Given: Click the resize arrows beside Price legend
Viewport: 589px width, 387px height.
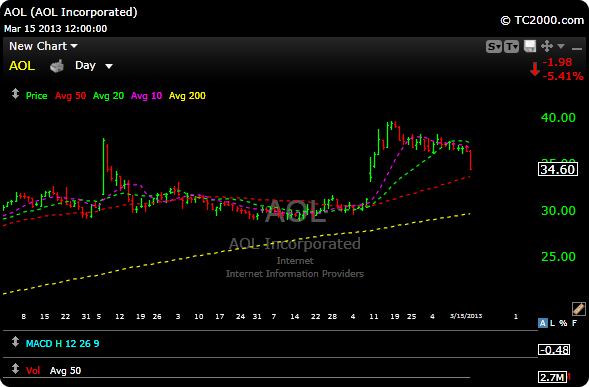Looking at the screenshot, I should click(x=15, y=94).
